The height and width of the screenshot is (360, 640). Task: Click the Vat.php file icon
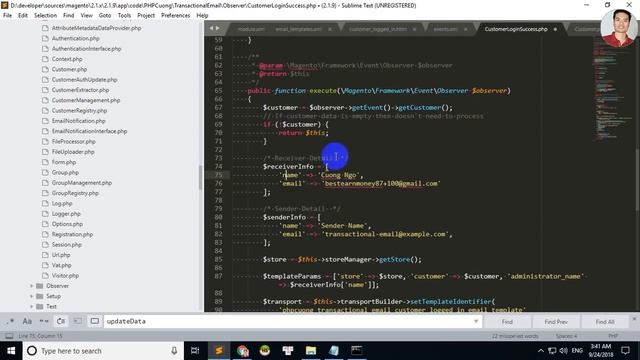pos(45,265)
